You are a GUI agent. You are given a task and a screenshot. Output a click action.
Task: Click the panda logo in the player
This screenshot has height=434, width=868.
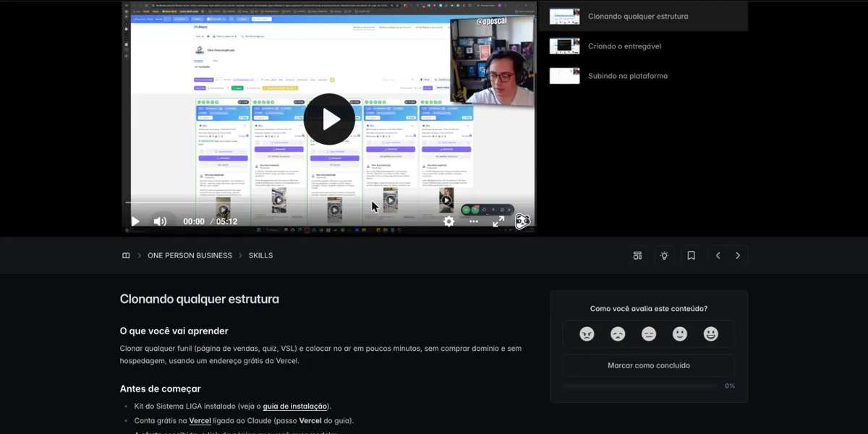(522, 221)
